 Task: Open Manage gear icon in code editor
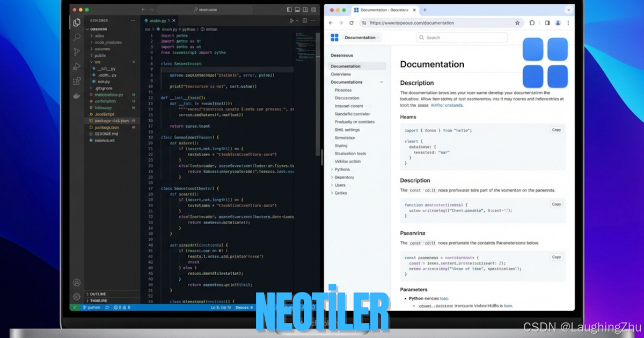(77, 297)
